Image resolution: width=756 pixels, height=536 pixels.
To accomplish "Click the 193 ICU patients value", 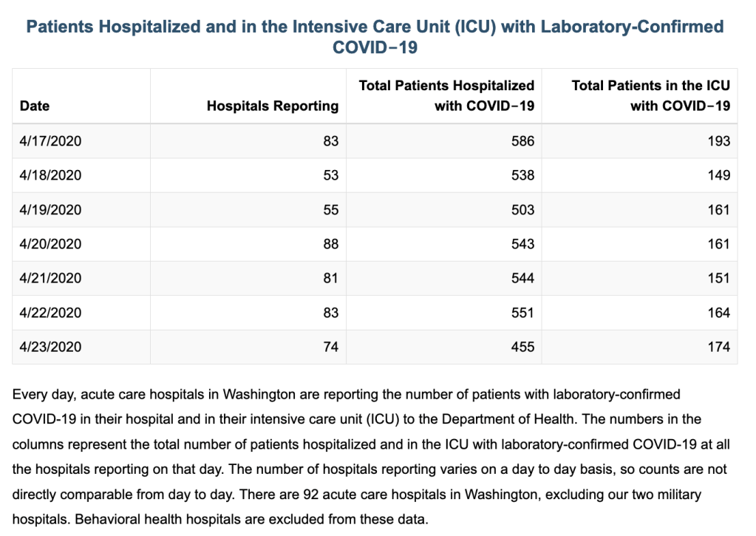I will pyautogui.click(x=719, y=141).
